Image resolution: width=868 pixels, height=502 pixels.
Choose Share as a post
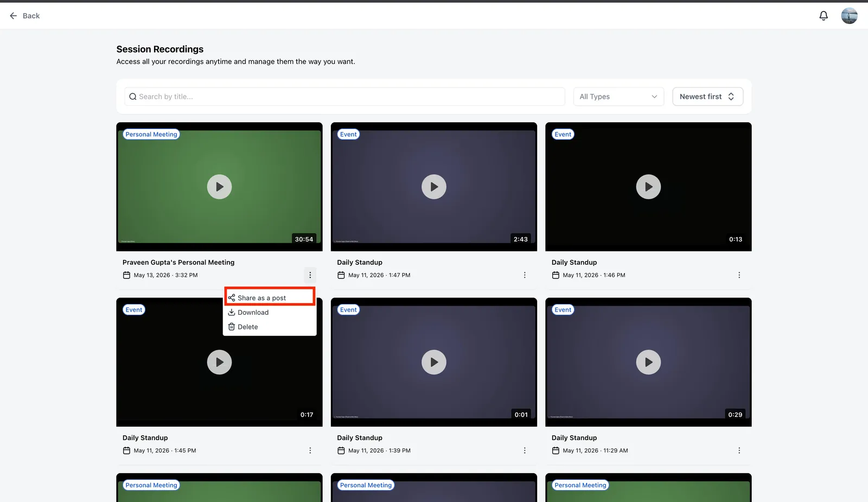[270, 298]
